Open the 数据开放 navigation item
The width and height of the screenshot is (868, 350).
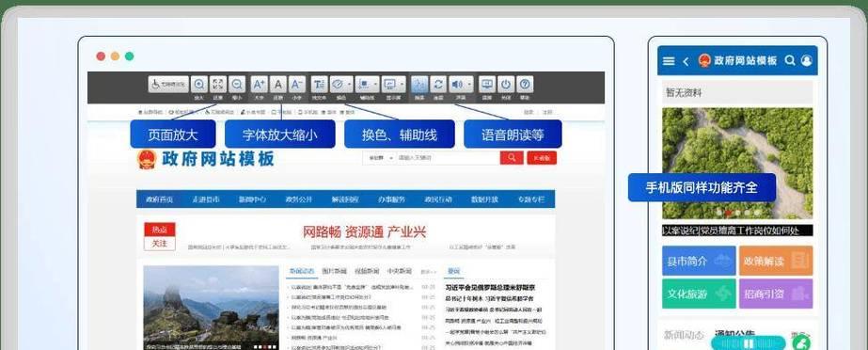click(x=484, y=199)
